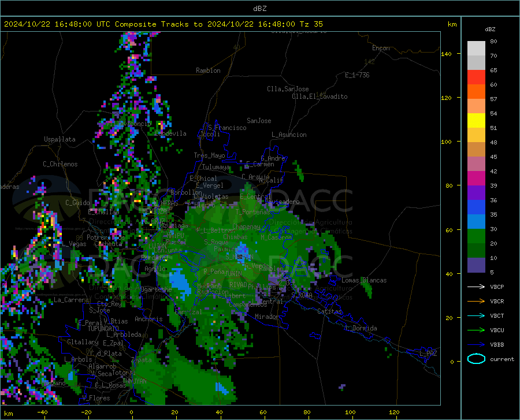Select the magenta 39 dBZ color swatch

(476, 179)
